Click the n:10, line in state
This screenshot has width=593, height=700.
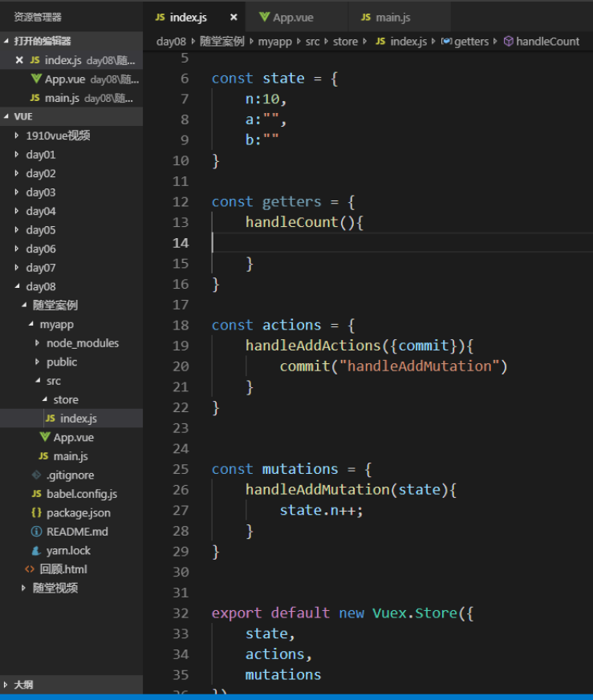[266, 99]
